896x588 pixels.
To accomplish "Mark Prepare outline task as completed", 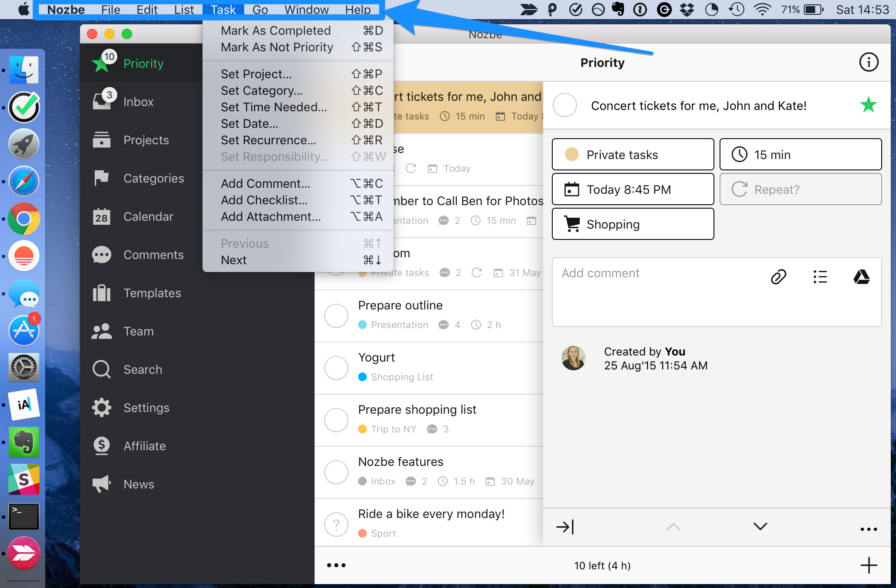I will click(336, 316).
